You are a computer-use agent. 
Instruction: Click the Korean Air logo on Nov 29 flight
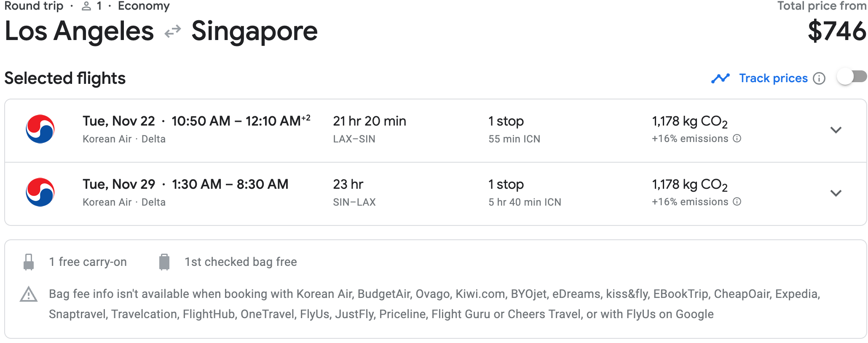pyautogui.click(x=40, y=193)
